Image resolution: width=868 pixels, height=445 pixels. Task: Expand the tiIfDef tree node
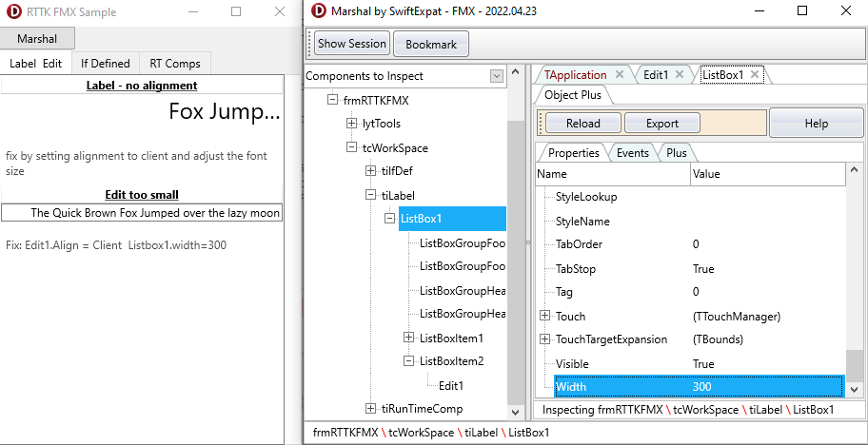point(371,171)
